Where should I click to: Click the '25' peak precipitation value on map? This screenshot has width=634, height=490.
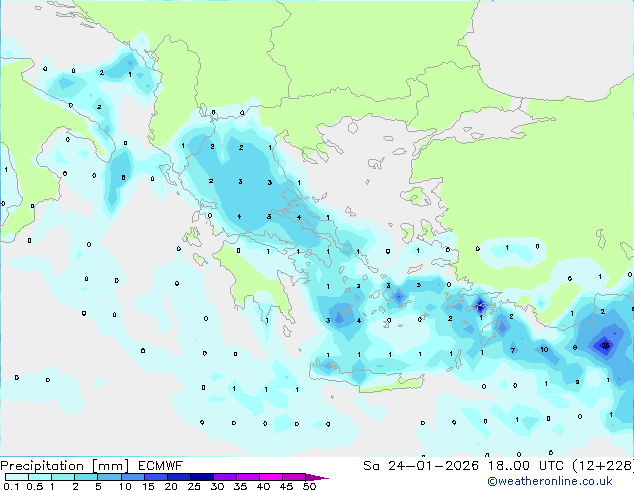point(605,345)
